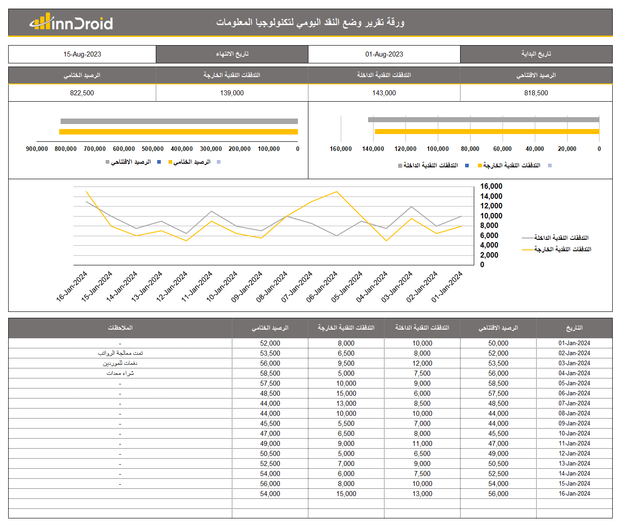Click the start date value 01-Aug-2023
This screenshot has width=620, height=528.
click(x=384, y=54)
